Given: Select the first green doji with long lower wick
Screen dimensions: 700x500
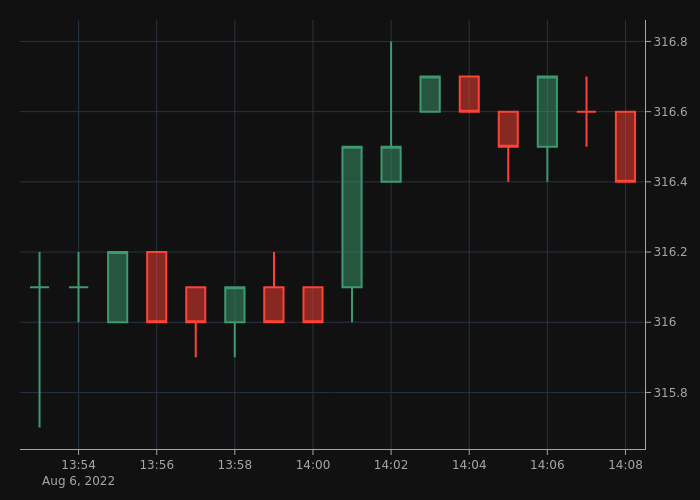Looking at the screenshot, I should click(x=39, y=339).
